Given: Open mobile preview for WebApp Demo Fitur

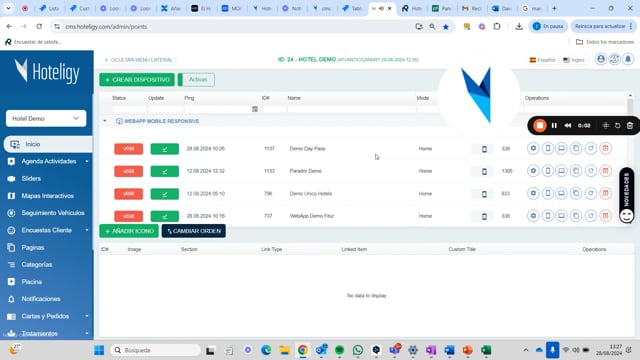Looking at the screenshot, I should pos(548,216).
